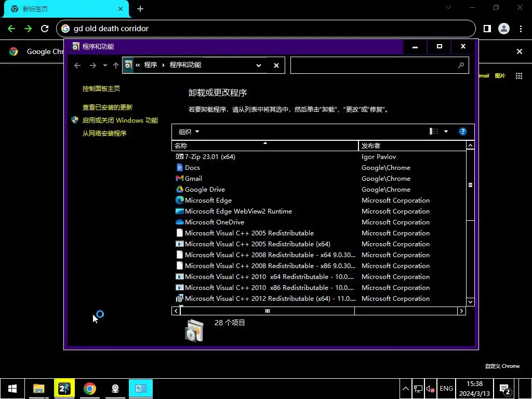The height and width of the screenshot is (399, 532).
Task: Open File Explorer from taskbar
Action: [38, 389]
